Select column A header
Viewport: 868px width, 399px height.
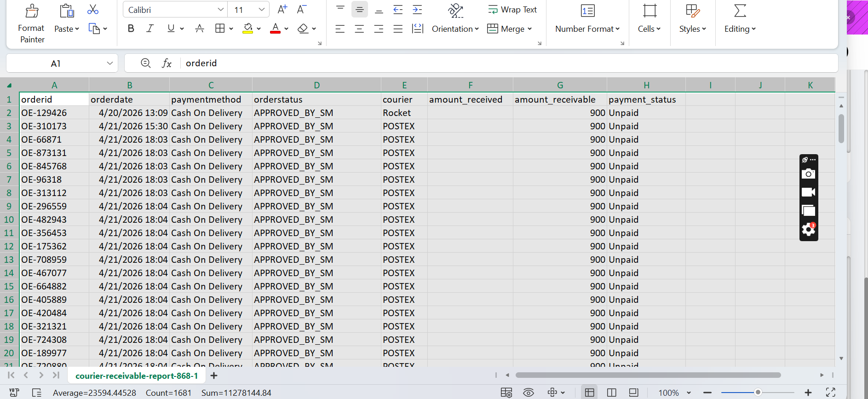54,85
